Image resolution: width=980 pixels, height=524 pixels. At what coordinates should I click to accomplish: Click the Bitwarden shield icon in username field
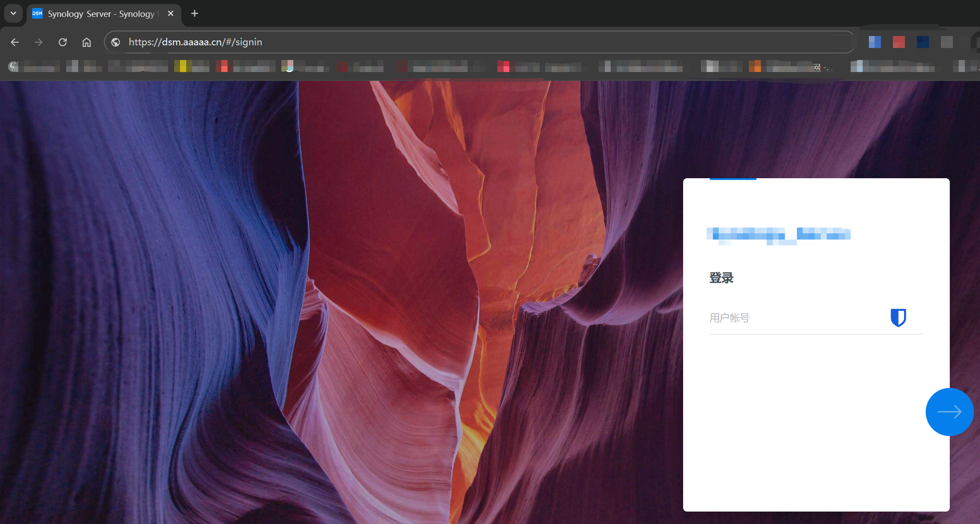click(x=898, y=318)
